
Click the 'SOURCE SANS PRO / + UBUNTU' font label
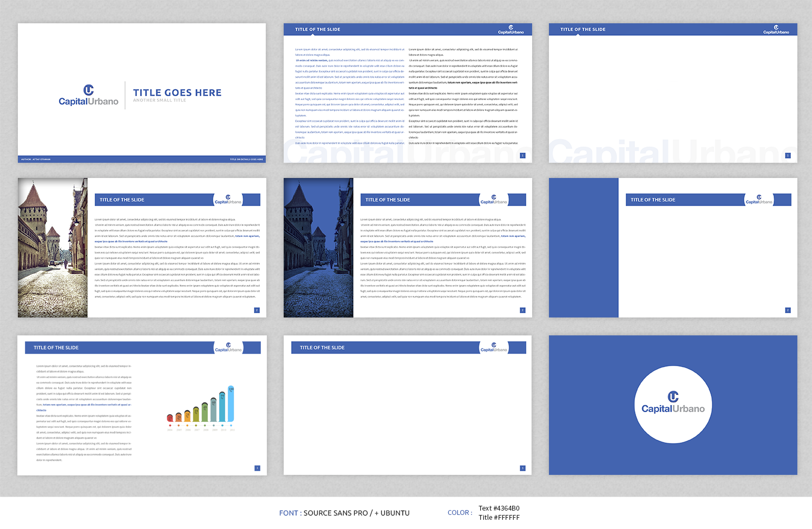[x=356, y=513]
